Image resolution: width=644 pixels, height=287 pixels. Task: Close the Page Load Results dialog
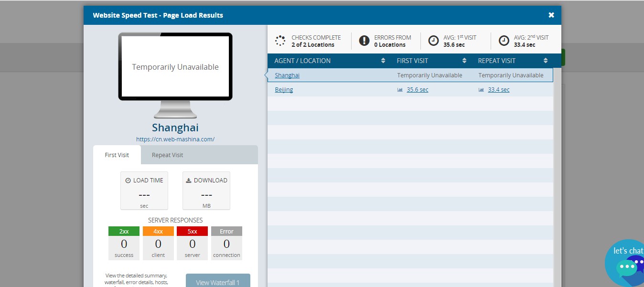551,15
